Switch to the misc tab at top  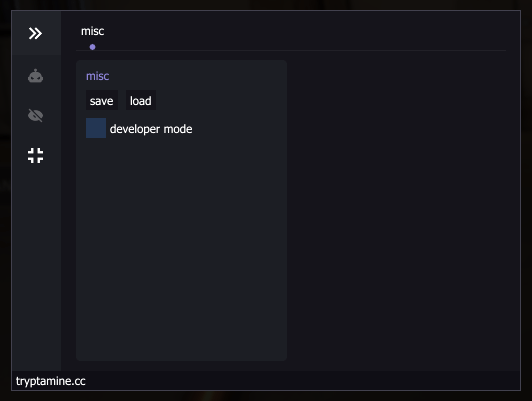coord(92,31)
